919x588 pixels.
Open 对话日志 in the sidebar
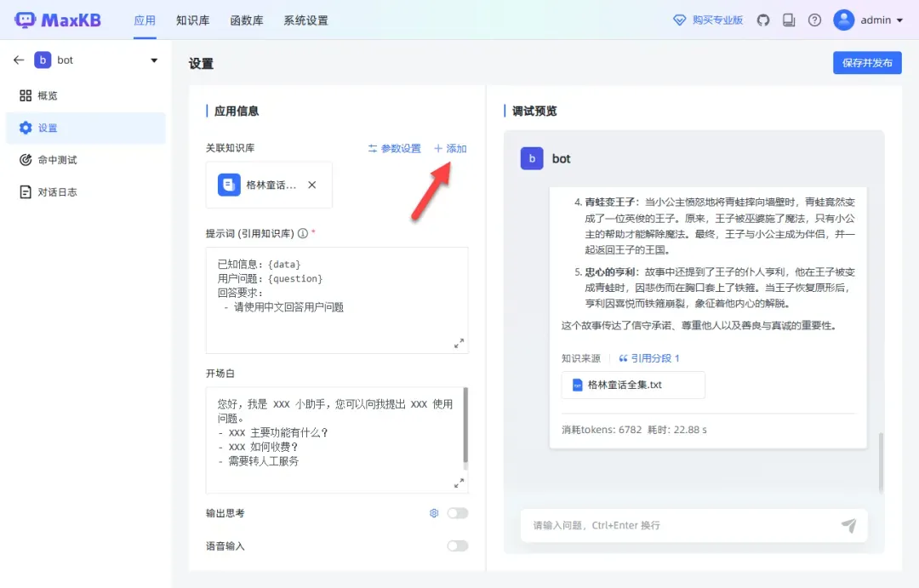[x=86, y=191]
